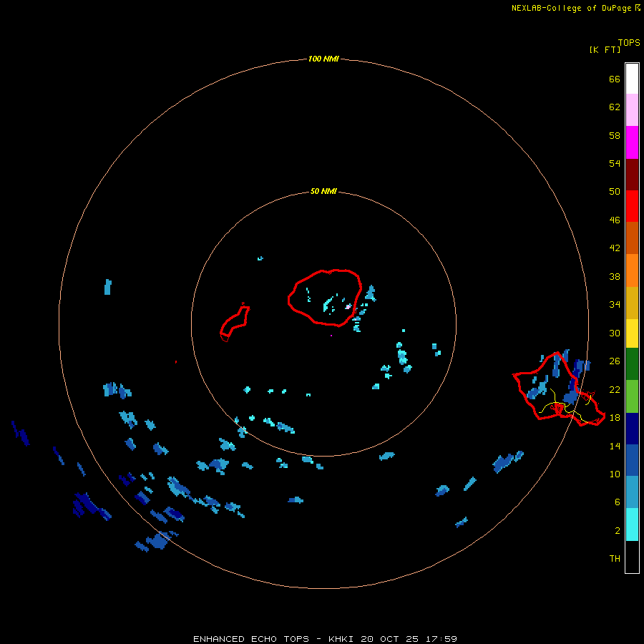Image resolution: width=644 pixels, height=644 pixels.
Task: Click the 'TOPS' legend heading
Action: point(629,43)
